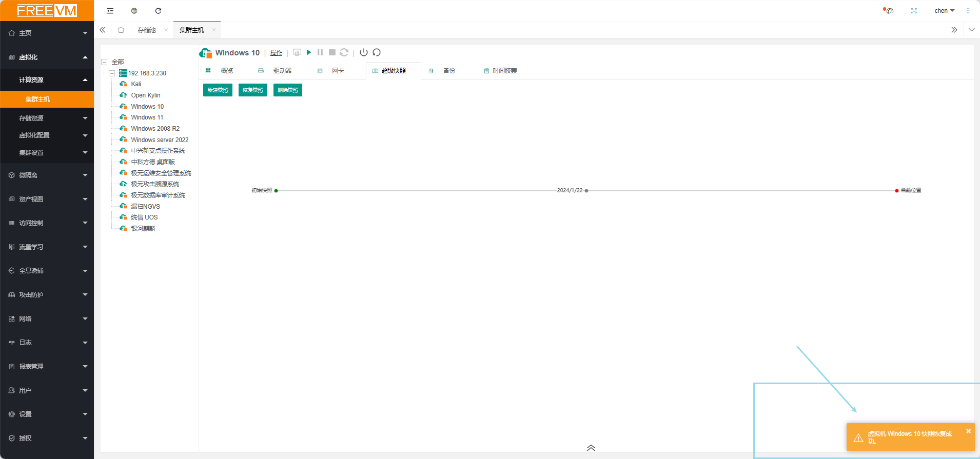Move tabs left with double-chevron icon
This screenshot has width=980, height=459.
pos(103,30)
